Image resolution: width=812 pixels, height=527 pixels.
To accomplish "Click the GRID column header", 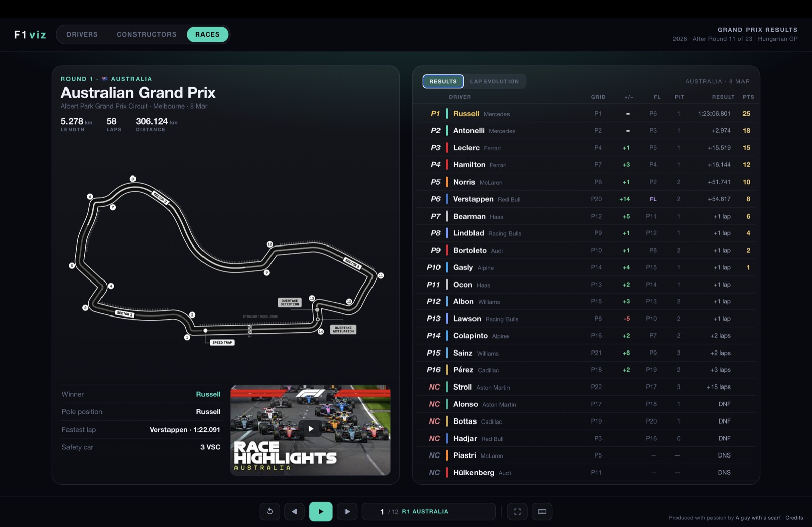I will tap(598, 97).
